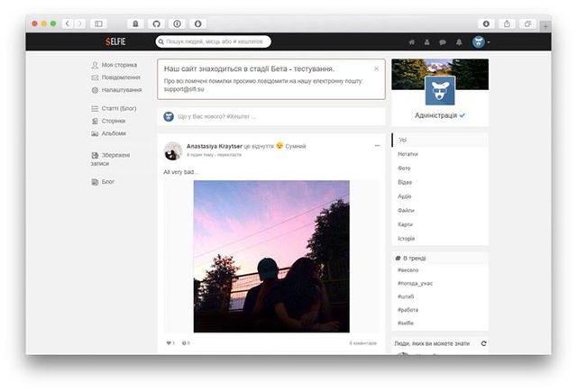This screenshot has height=392, width=577.
Task: Click the sunset silhouette photo in post
Action: [271, 256]
